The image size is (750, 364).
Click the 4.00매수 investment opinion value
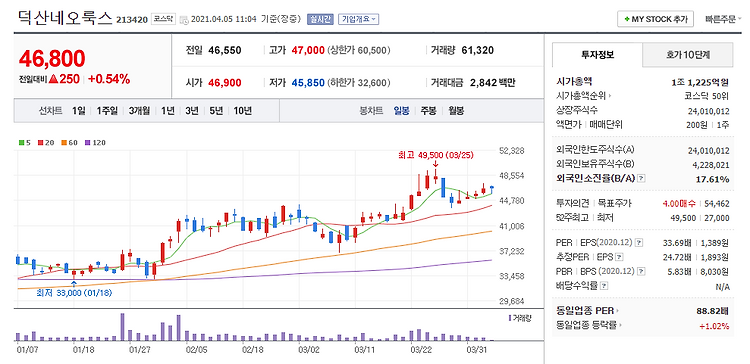680,204
